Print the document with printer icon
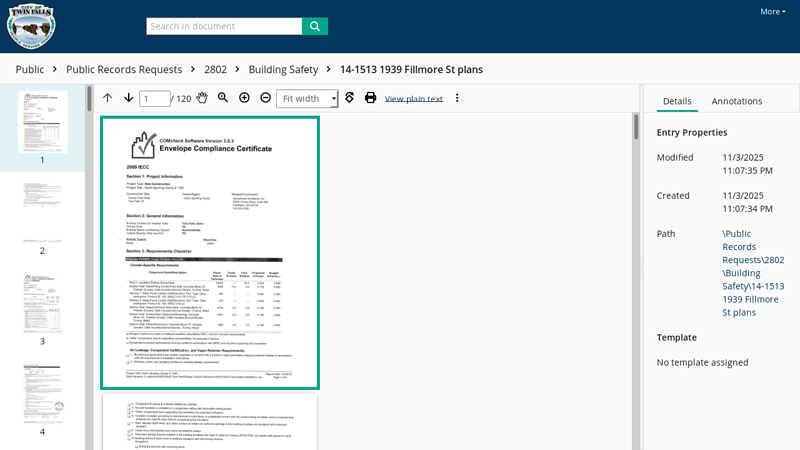This screenshot has width=800, height=450. click(x=370, y=98)
